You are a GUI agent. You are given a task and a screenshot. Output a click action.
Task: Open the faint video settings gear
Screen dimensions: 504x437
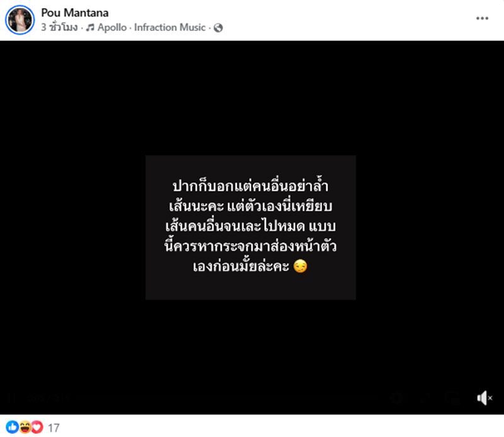coord(396,398)
